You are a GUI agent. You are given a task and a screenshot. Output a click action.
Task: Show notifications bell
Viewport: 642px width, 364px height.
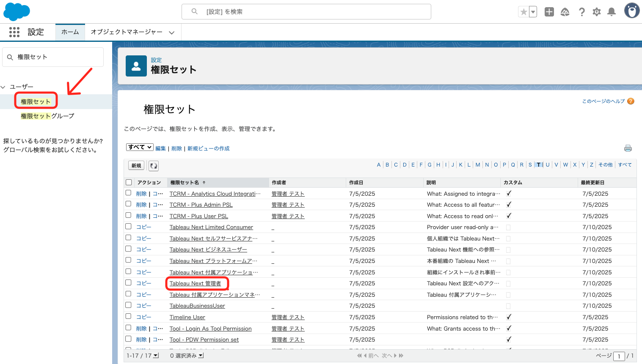click(612, 12)
